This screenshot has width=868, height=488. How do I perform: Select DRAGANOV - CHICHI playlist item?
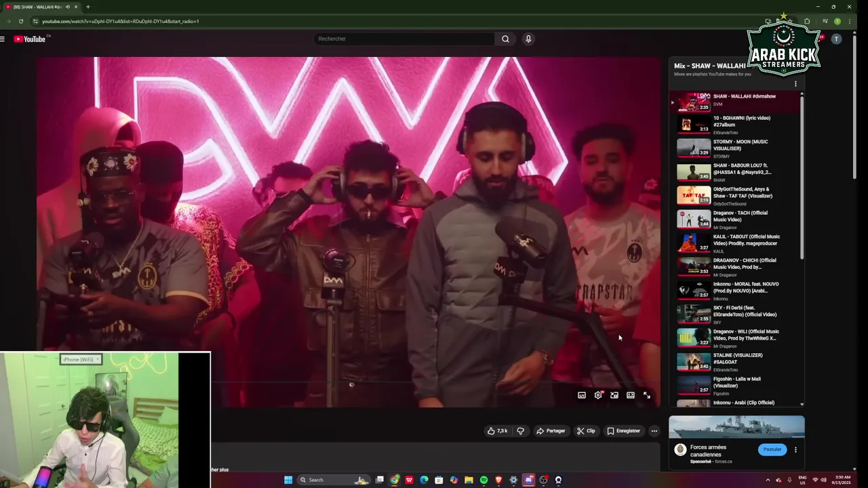tap(735, 266)
